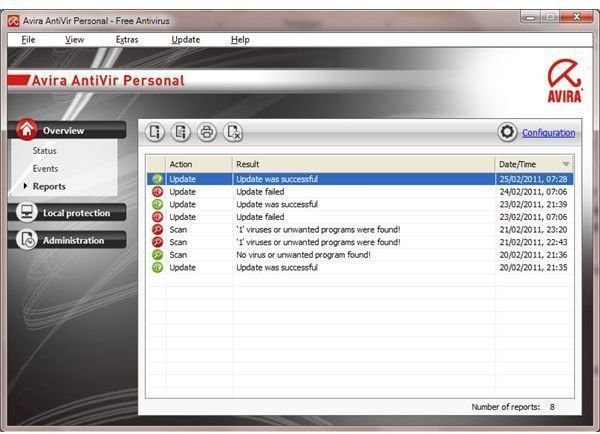Select Status in the Overview list

44,151
